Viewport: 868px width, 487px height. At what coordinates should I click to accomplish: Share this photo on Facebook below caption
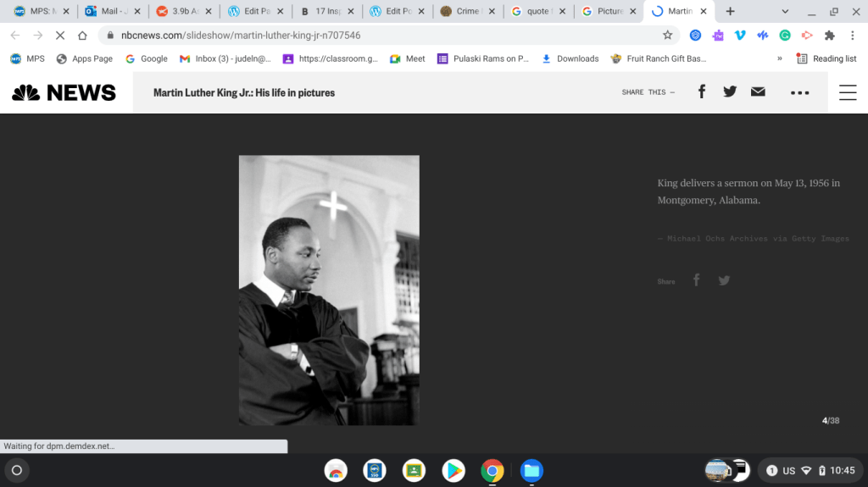[697, 280]
